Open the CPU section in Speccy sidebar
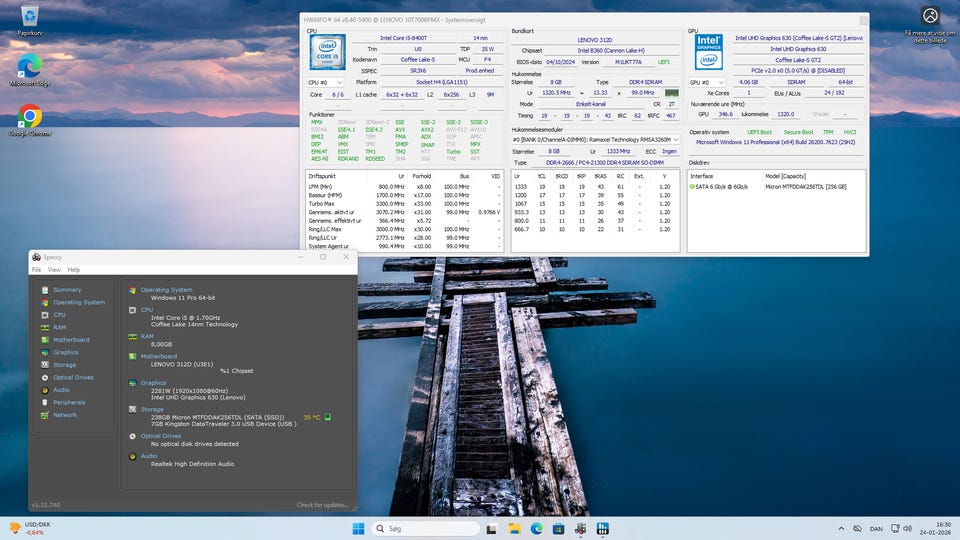The image size is (960, 540). coord(59,314)
